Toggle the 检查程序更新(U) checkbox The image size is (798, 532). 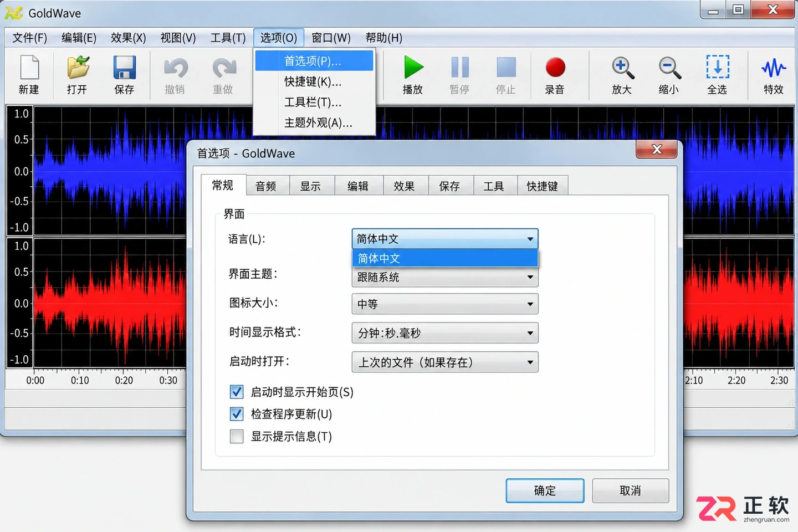pyautogui.click(x=237, y=414)
